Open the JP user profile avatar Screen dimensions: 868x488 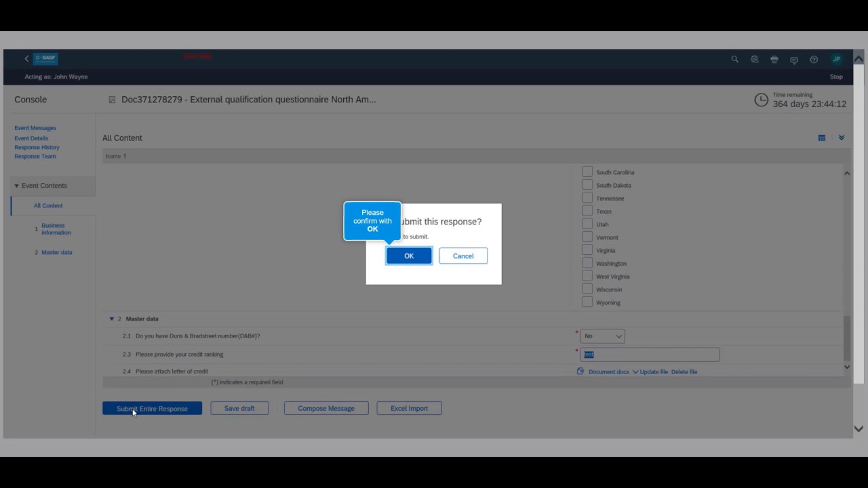pyautogui.click(x=836, y=59)
